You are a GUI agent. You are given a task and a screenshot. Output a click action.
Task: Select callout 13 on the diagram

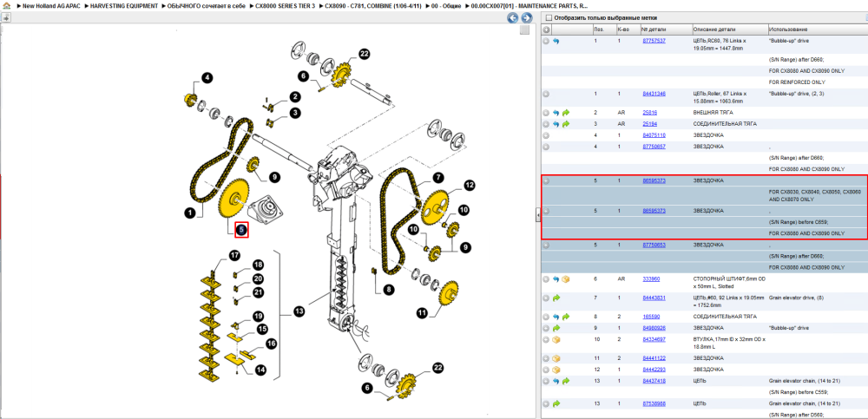click(x=299, y=312)
